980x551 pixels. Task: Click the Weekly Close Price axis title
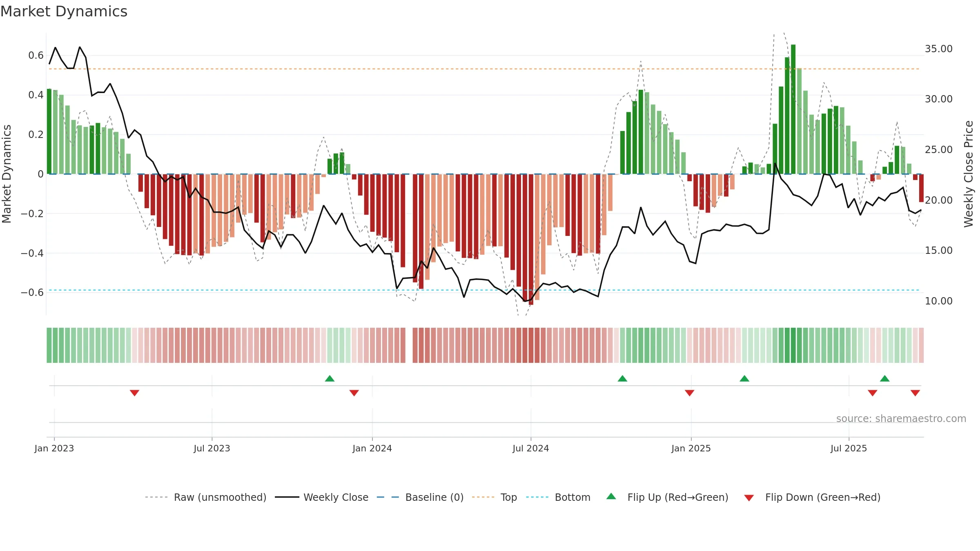click(x=969, y=174)
